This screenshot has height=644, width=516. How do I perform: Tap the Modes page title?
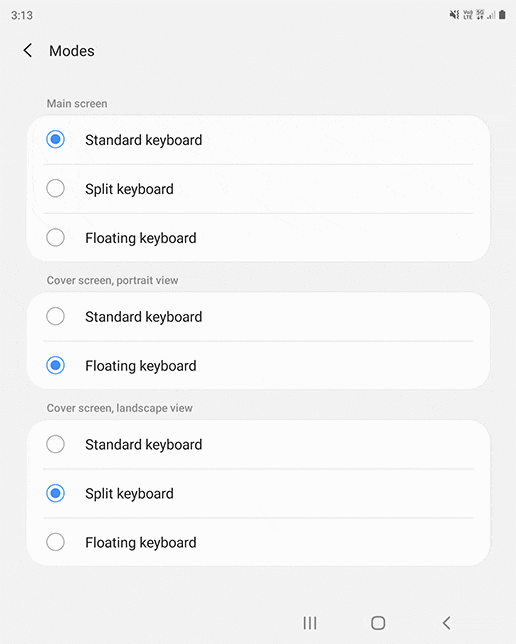coord(71,51)
